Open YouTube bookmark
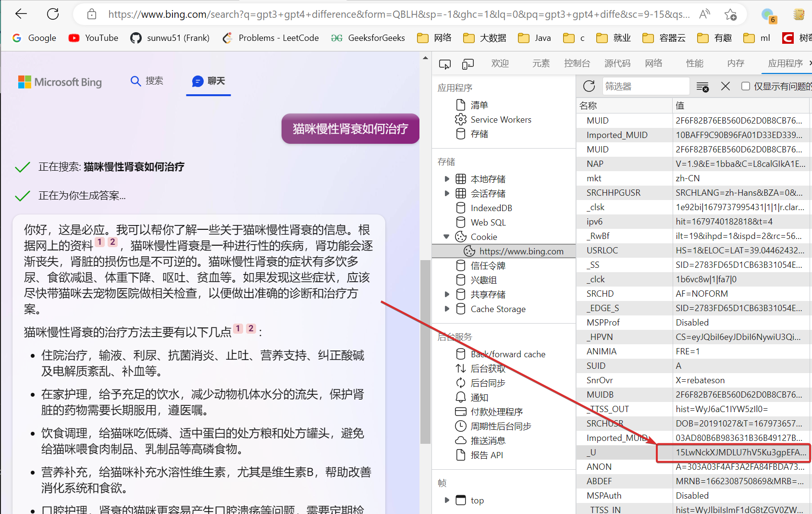 coord(94,38)
